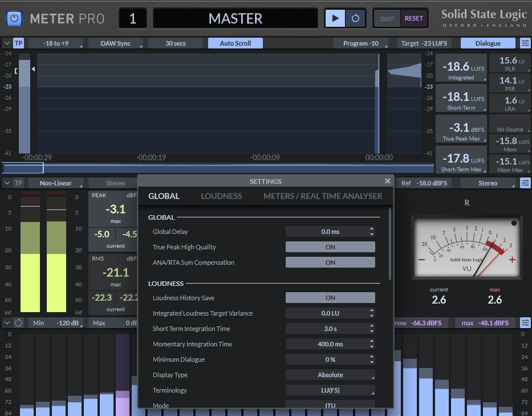
Task: Toggle Loudness History Save ON button
Action: pyautogui.click(x=330, y=298)
